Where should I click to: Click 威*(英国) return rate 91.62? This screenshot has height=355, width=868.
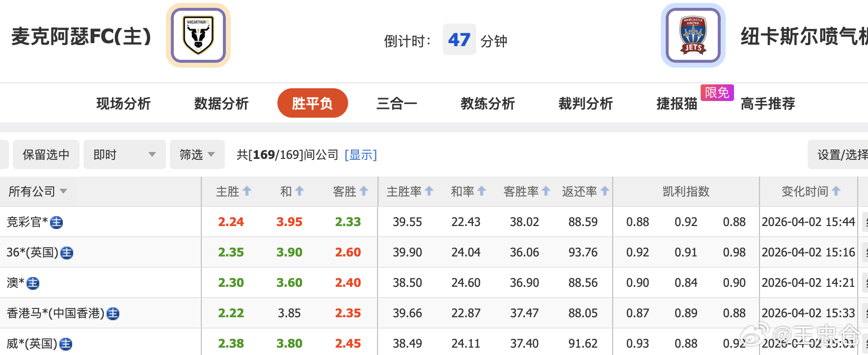(x=583, y=344)
